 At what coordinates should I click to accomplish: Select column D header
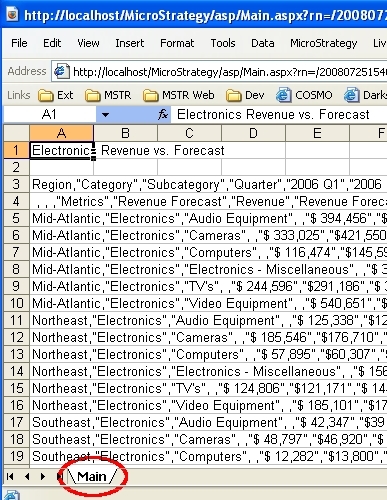(253, 133)
